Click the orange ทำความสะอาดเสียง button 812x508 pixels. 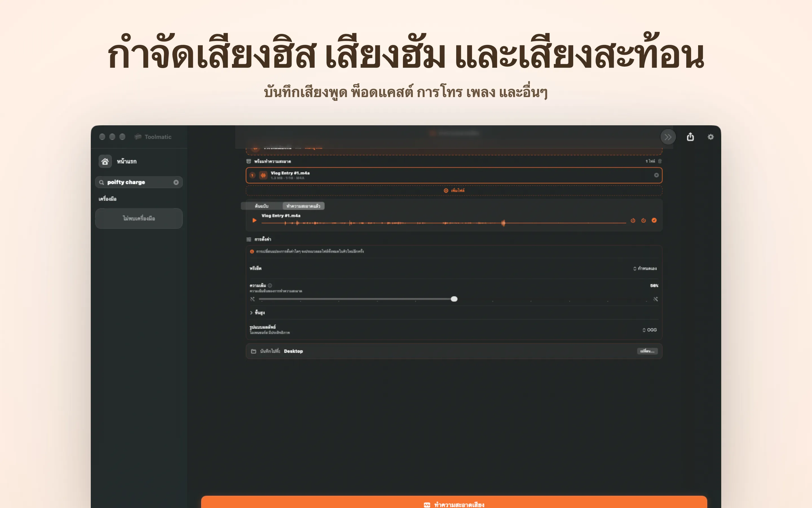pos(454,503)
